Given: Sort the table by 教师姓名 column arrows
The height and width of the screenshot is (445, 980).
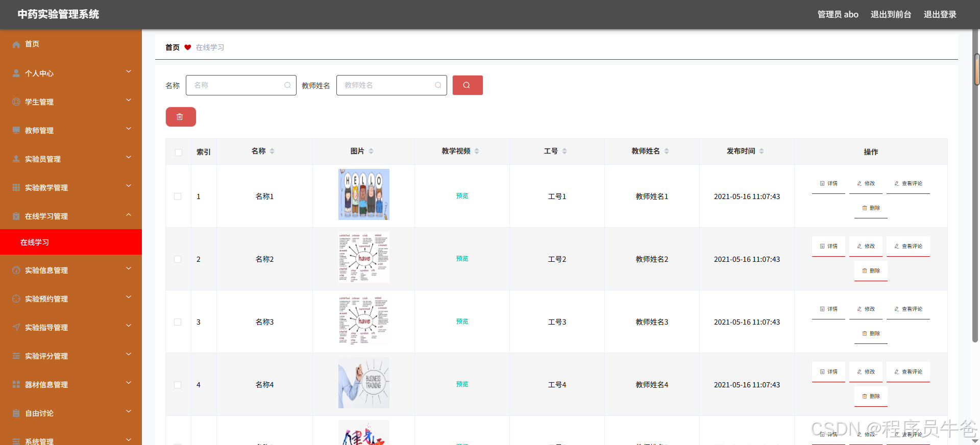Looking at the screenshot, I should [667, 151].
